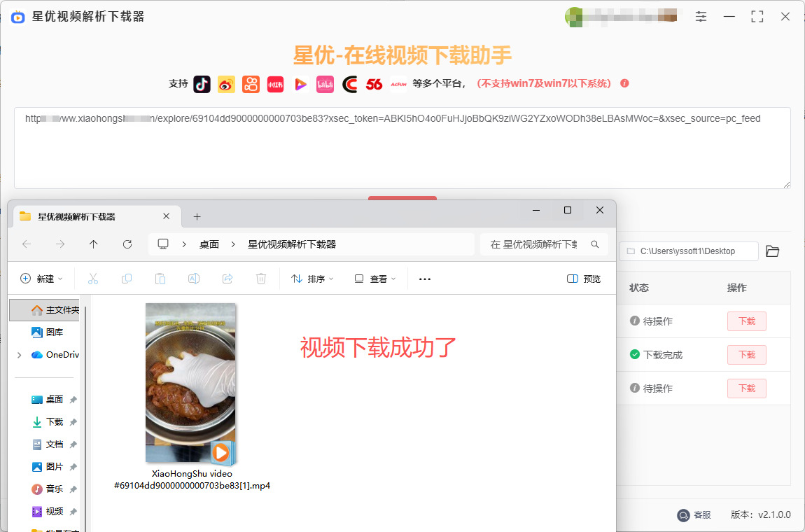
Task: Click the Bilibili pink platform icon
Action: [x=325, y=84]
